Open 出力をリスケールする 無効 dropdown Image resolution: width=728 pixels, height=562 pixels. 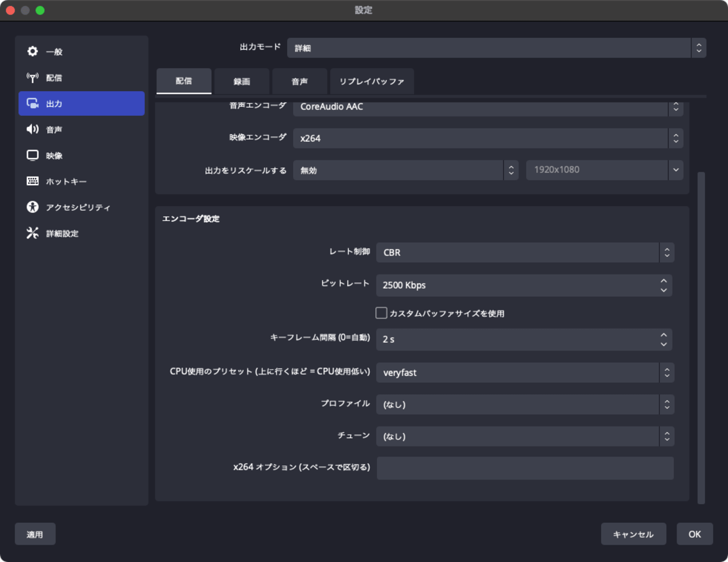click(x=405, y=170)
